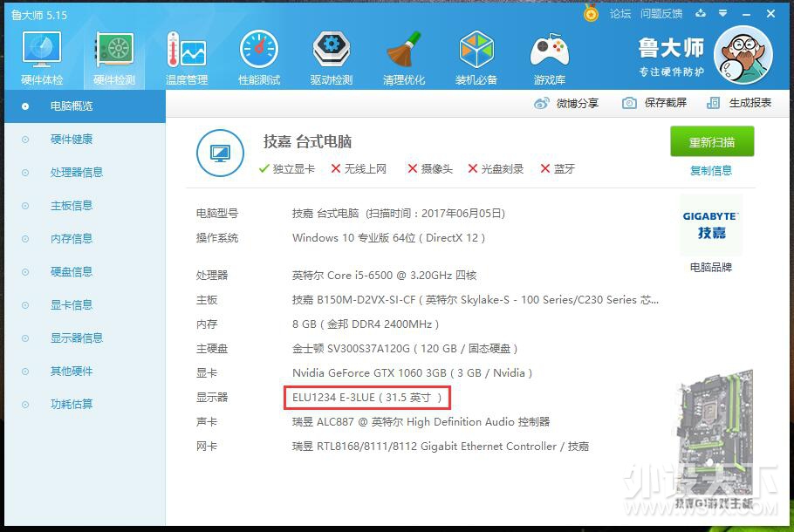Screen dimensions: 794x532
Task: Click the 光盘刻录 feature indicator
Action: pyautogui.click(x=496, y=169)
